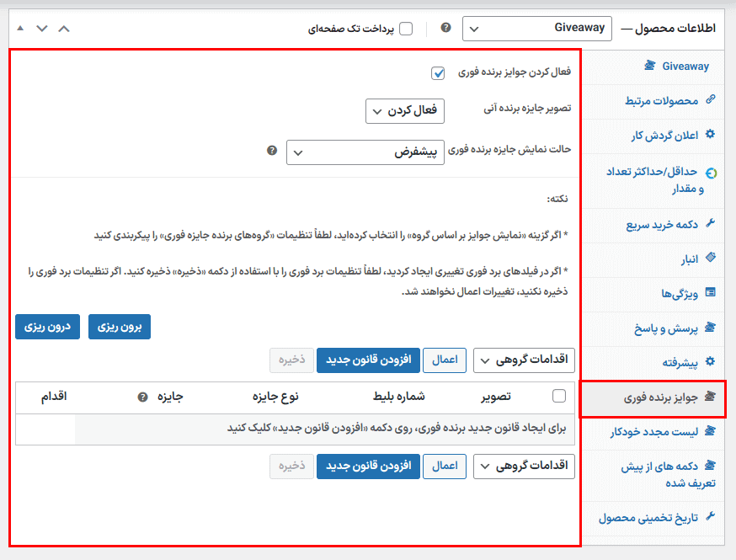Viewport: 736px width, 560px height.
Task: Click help icon next to پیشفرض display mode
Action: click(x=271, y=151)
